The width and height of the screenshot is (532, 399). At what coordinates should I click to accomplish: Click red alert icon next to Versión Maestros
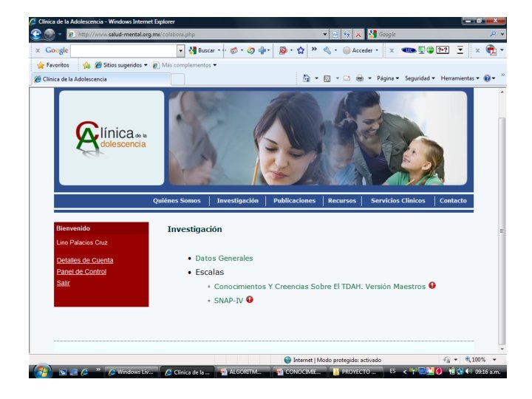[432, 285]
